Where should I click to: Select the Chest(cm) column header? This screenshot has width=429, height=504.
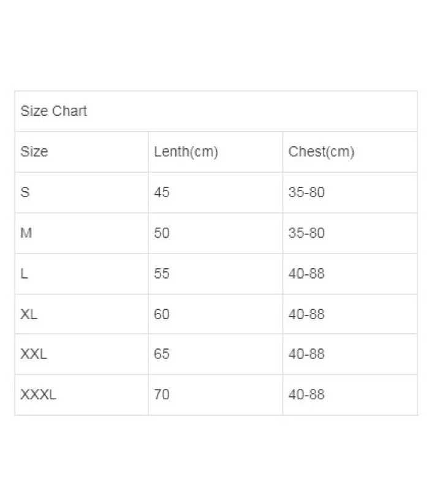321,152
